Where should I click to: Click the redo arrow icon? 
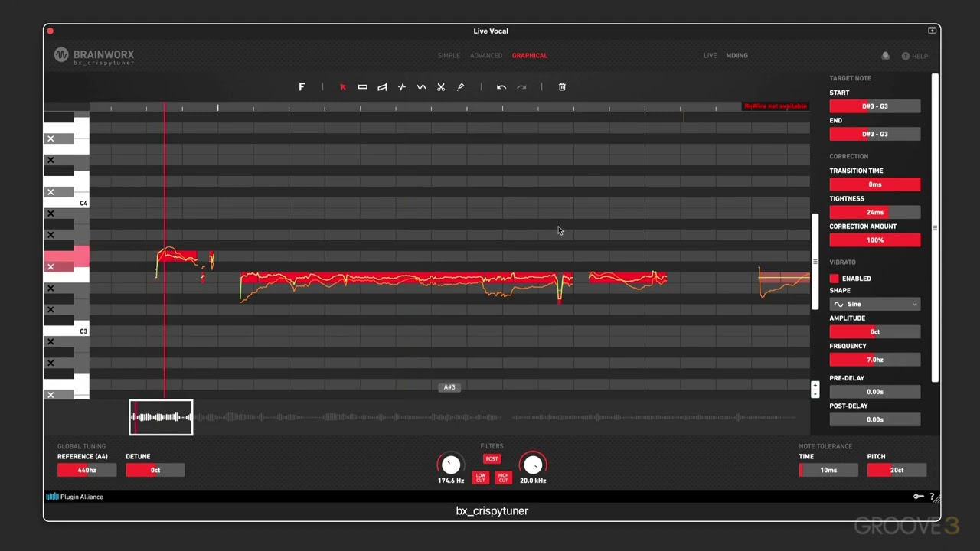tap(521, 87)
